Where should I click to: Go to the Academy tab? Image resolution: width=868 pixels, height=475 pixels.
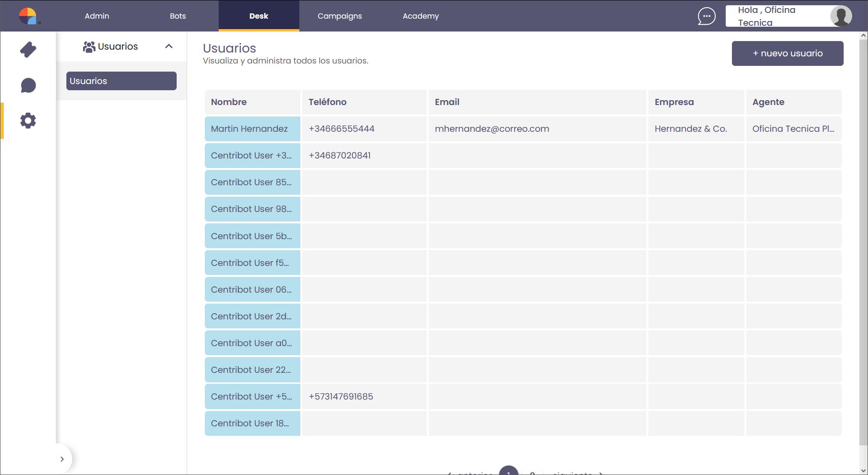421,16
